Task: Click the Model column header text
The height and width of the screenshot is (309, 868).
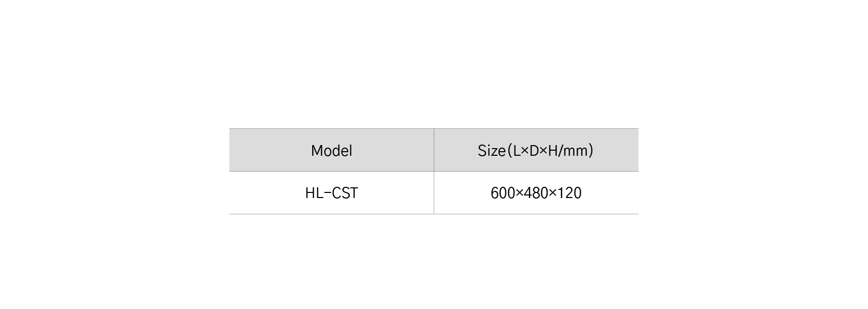Action: 332,151
